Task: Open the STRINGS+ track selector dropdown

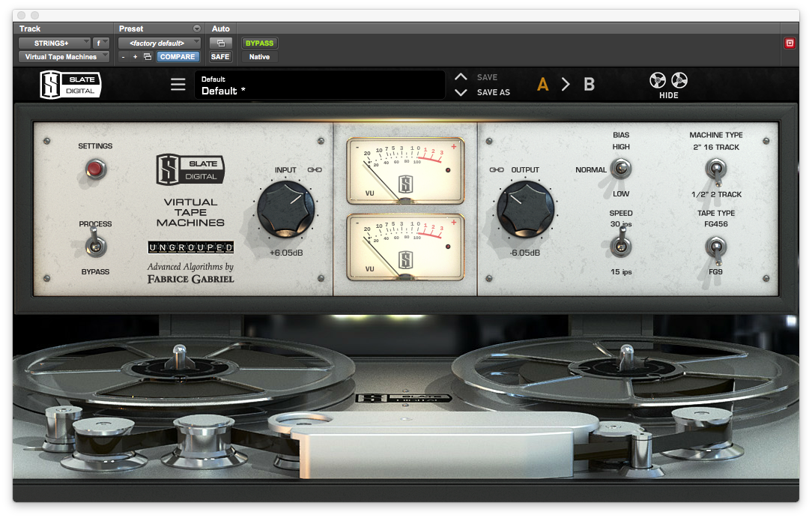Action: pos(55,43)
